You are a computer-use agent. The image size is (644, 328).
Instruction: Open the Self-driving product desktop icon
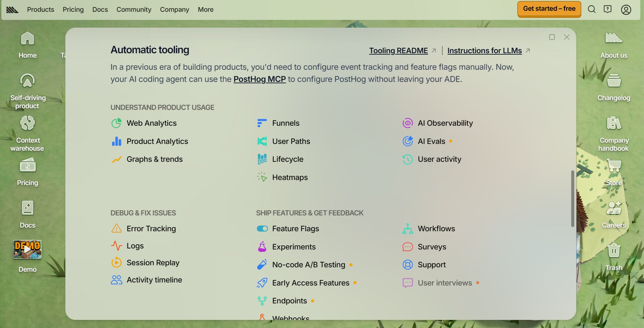click(27, 91)
